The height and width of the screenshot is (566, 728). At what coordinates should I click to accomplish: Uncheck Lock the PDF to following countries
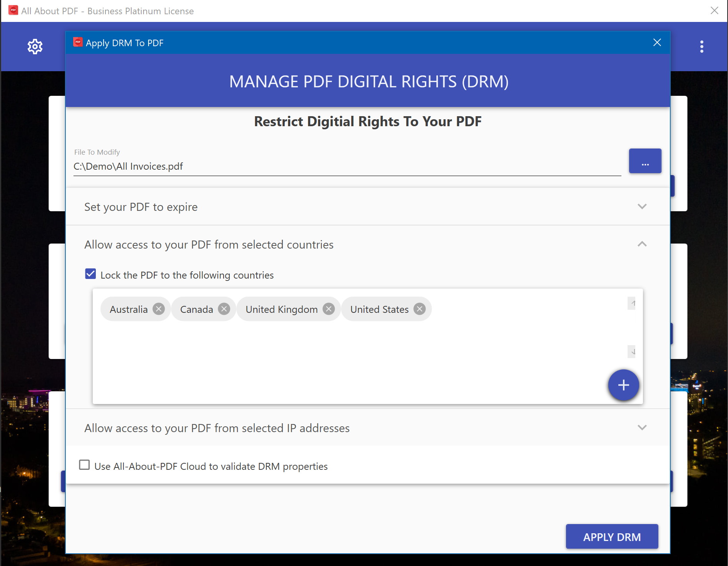pyautogui.click(x=90, y=274)
